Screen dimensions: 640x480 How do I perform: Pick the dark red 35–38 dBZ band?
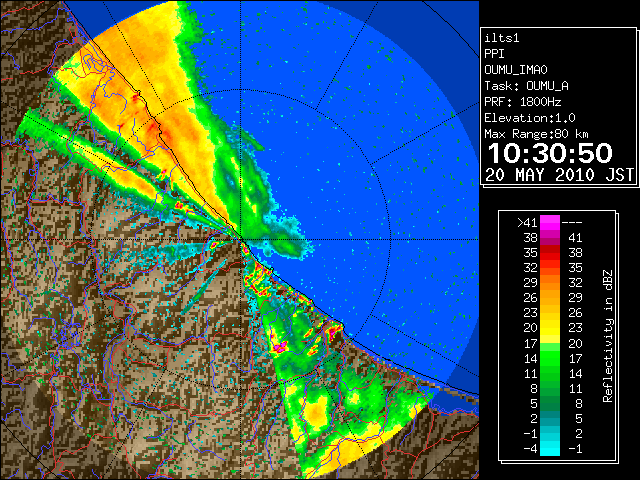click(550, 253)
